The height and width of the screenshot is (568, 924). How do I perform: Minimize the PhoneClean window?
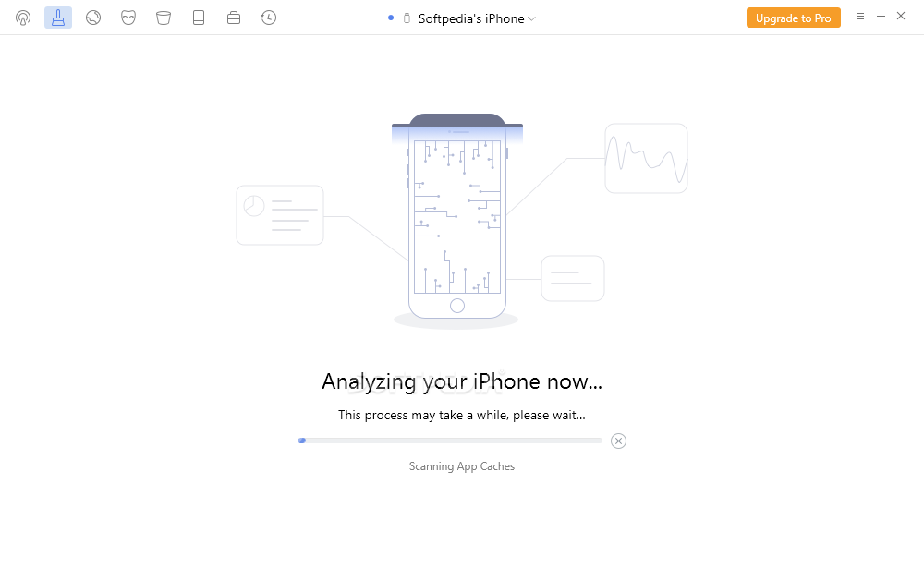point(881,17)
